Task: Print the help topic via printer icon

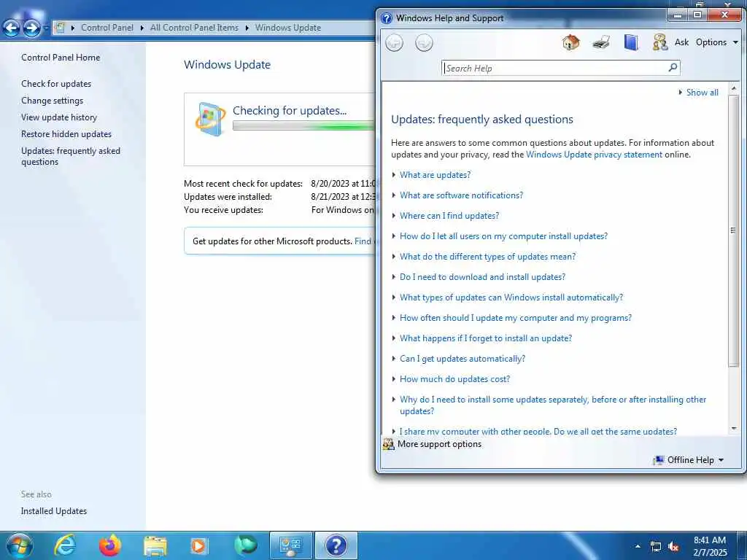Action: pyautogui.click(x=601, y=42)
